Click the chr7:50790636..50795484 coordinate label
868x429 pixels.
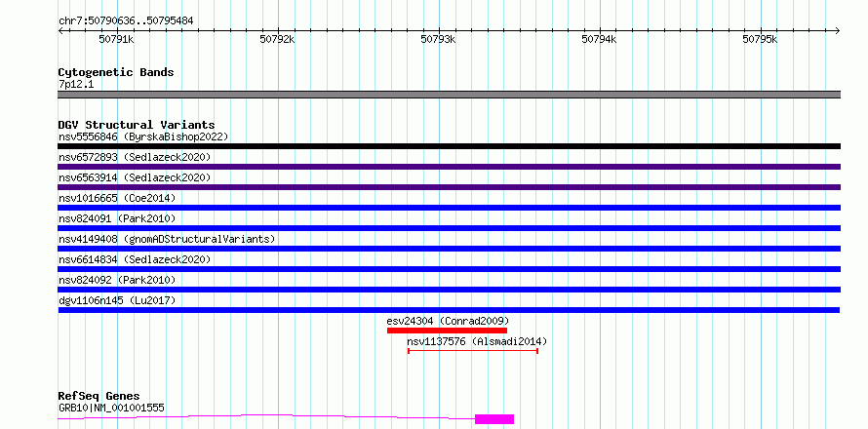pyautogui.click(x=126, y=21)
